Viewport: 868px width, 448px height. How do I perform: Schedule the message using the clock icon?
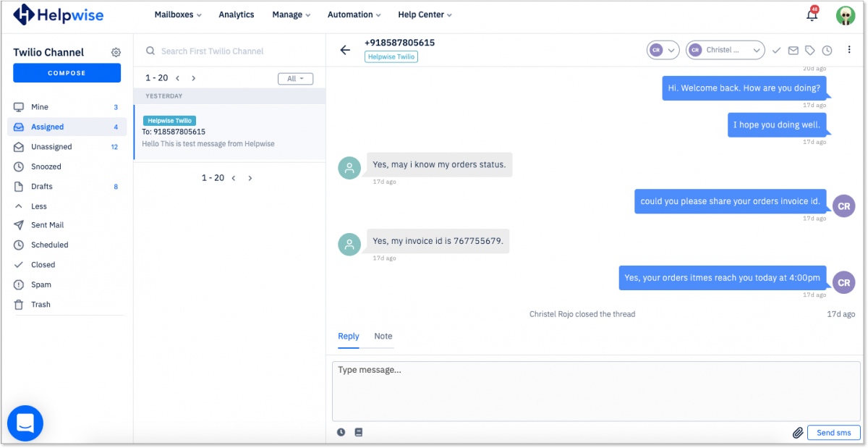[x=341, y=431]
